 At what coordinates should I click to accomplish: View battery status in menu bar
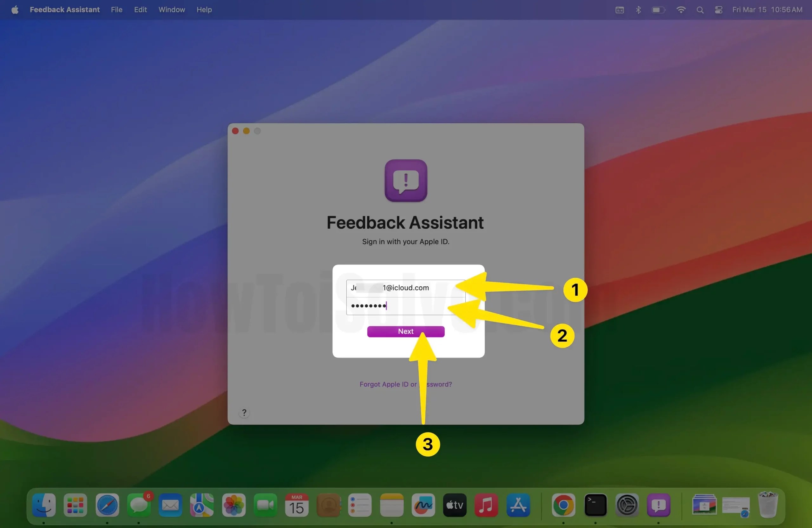[658, 10]
